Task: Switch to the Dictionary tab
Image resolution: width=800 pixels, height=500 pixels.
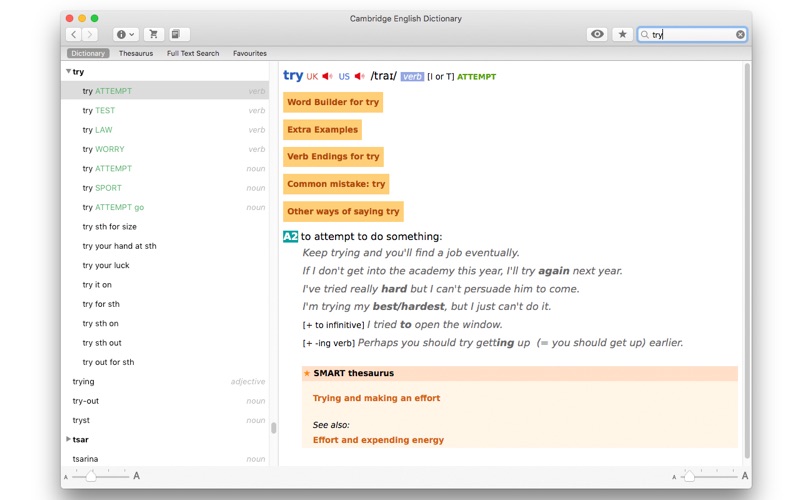Action: [x=88, y=53]
